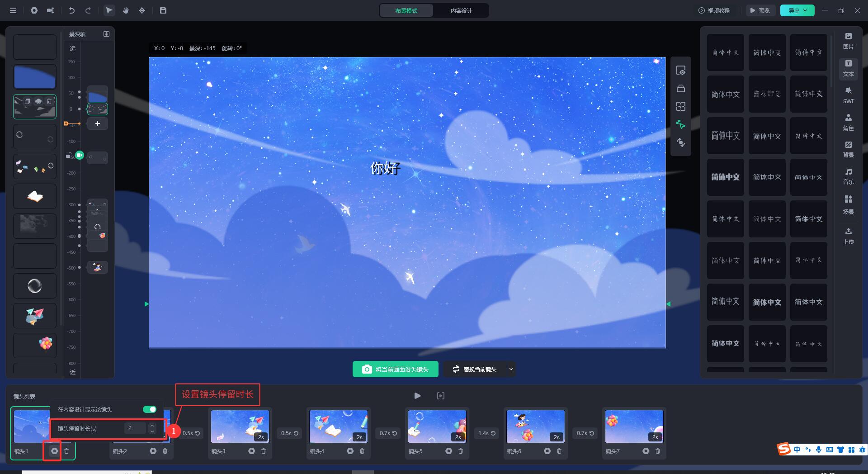The image size is (868, 474).
Task: Open settings gear for 镜头3
Action: pyautogui.click(x=251, y=451)
